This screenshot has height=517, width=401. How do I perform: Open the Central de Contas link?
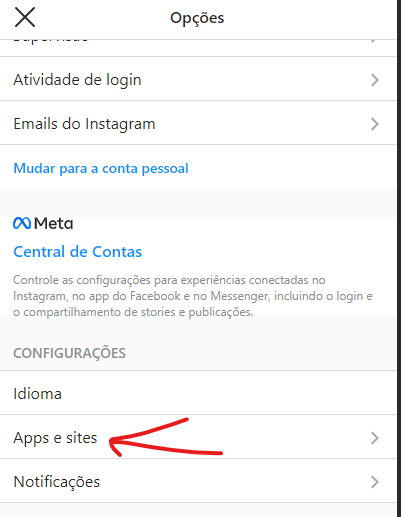click(x=77, y=252)
